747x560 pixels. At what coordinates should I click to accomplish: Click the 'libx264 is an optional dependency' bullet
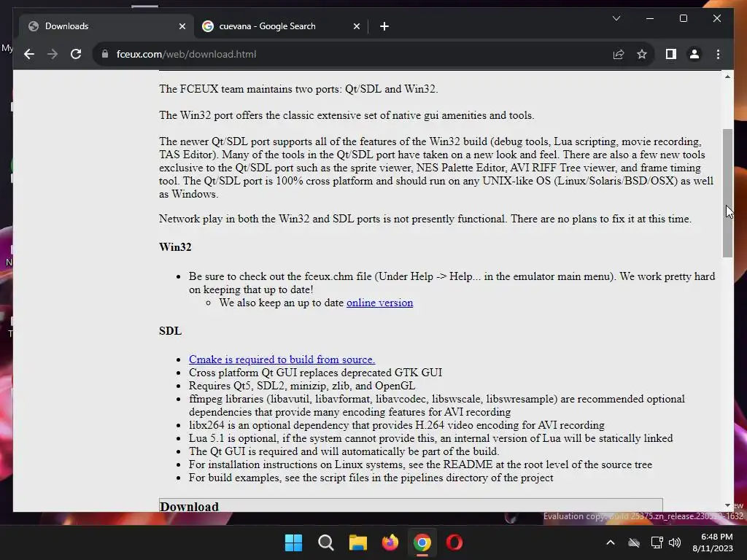click(396, 425)
